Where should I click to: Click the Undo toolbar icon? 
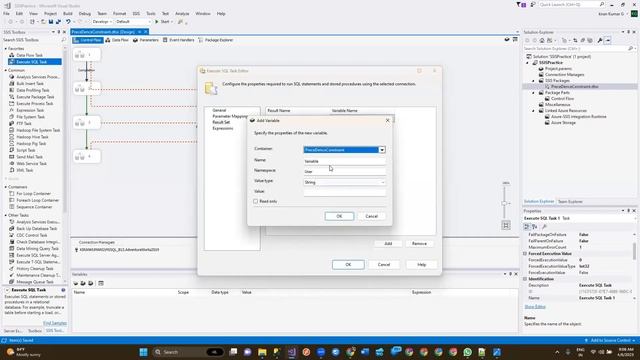[68, 22]
